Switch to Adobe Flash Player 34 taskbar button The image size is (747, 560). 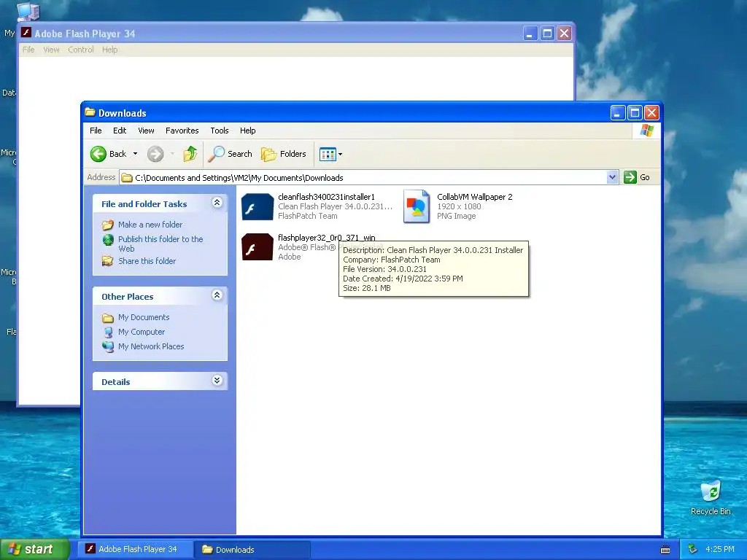click(136, 549)
